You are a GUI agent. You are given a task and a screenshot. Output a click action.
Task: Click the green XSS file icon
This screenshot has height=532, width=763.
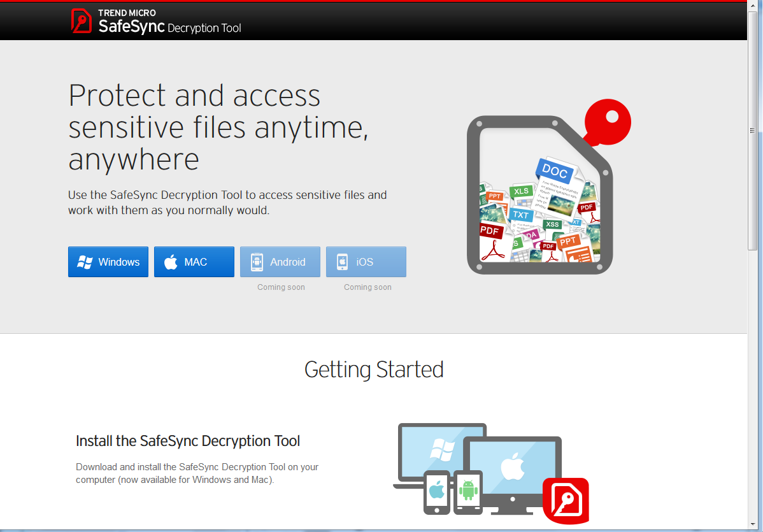click(552, 224)
